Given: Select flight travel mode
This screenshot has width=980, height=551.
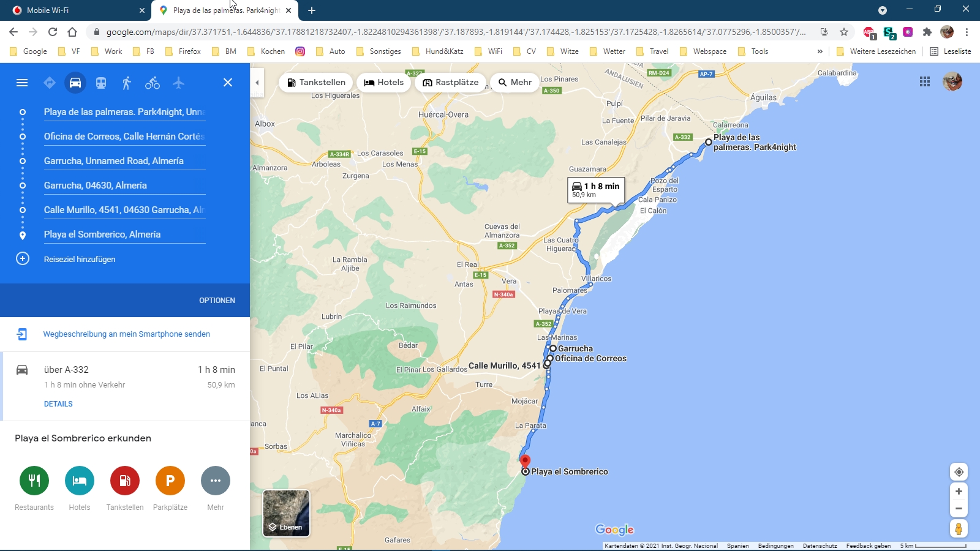Looking at the screenshot, I should click(x=178, y=83).
